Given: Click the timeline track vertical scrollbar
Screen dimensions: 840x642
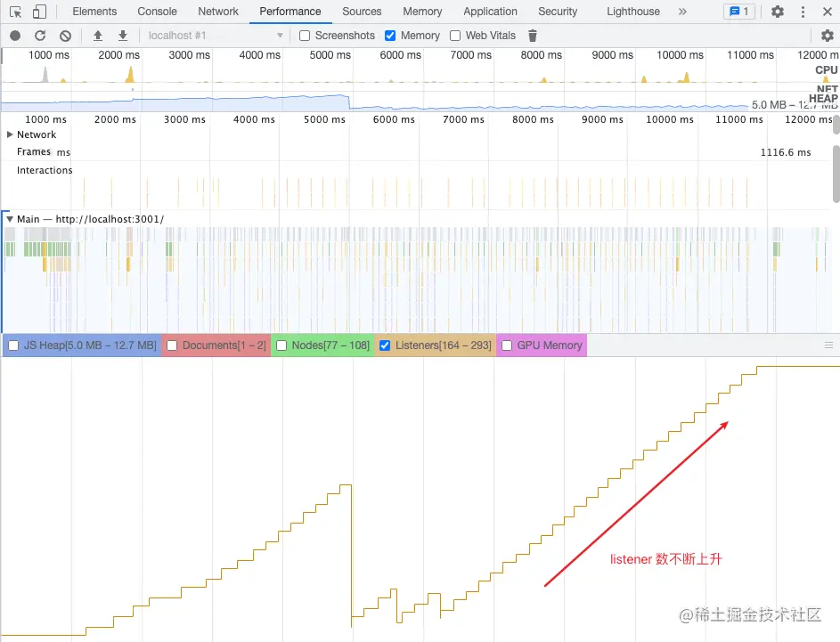Looking at the screenshot, I should pyautogui.click(x=836, y=174).
